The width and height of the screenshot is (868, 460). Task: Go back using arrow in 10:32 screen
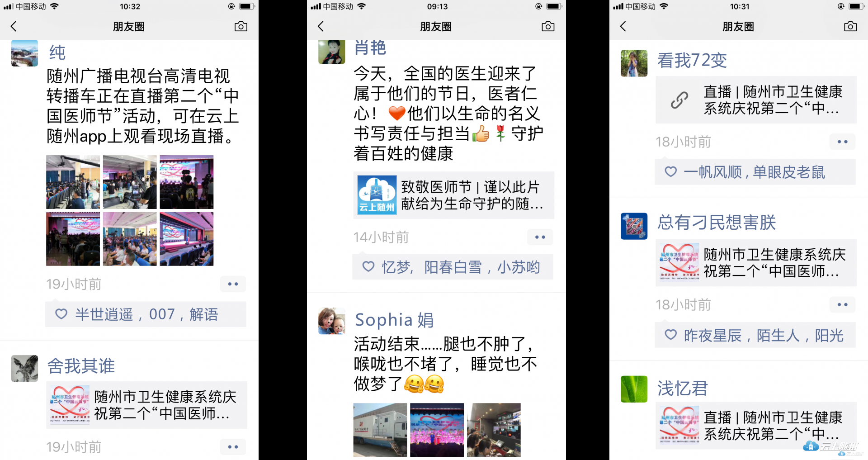coord(14,27)
